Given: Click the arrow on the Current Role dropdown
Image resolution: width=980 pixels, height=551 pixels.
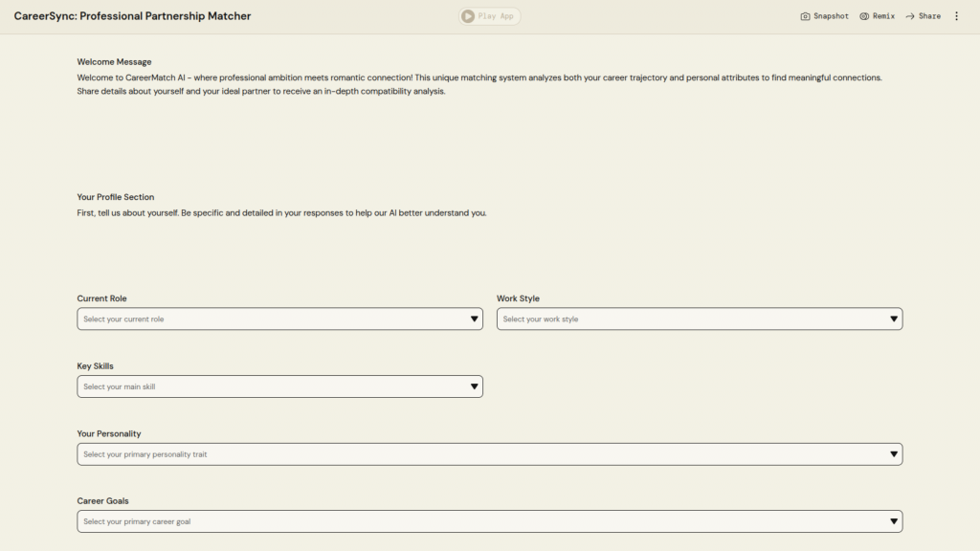Looking at the screenshot, I should (x=475, y=320).
